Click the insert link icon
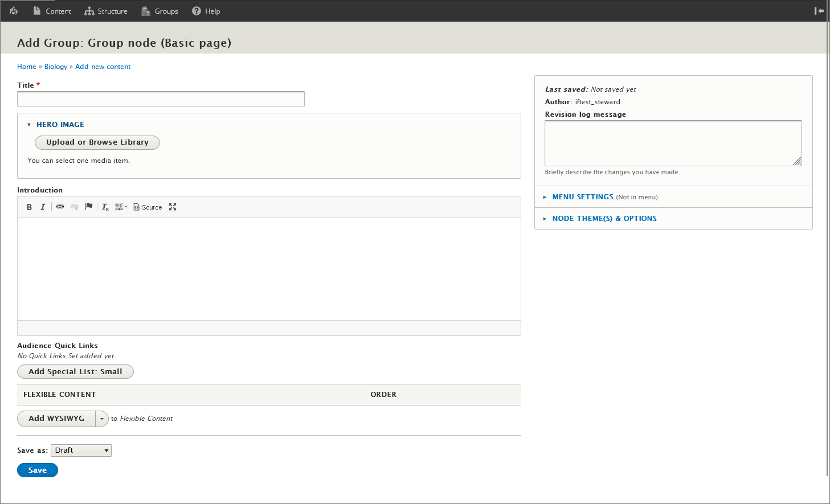The height and width of the screenshot is (504, 830). pyautogui.click(x=60, y=207)
